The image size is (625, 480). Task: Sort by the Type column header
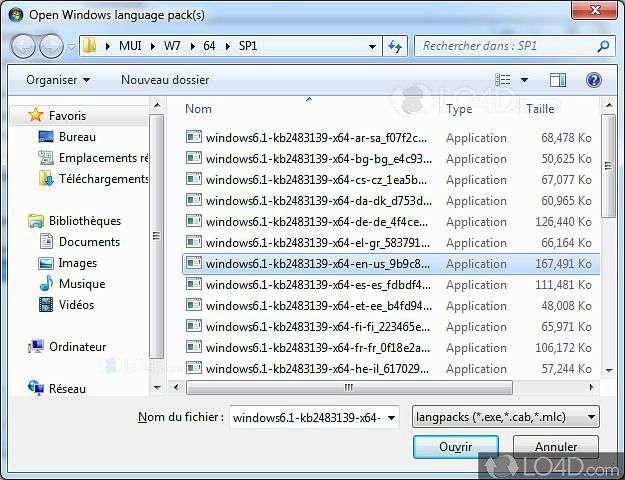(459, 109)
